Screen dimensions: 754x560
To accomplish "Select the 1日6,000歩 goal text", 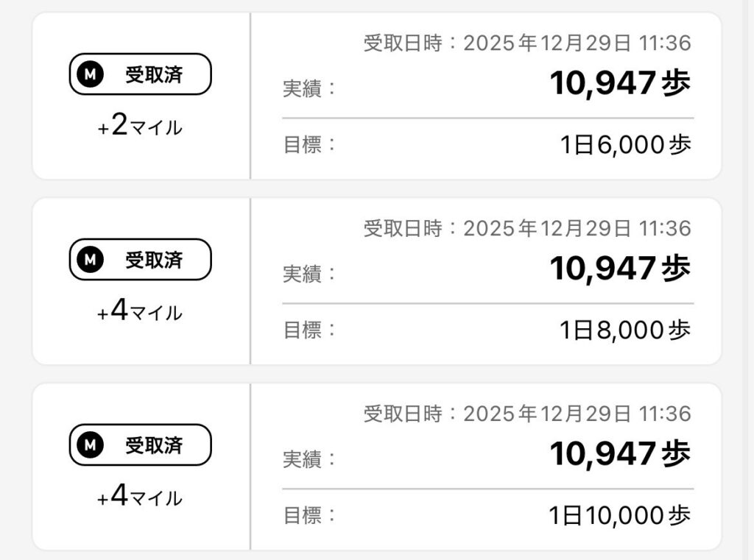I will click(x=625, y=145).
